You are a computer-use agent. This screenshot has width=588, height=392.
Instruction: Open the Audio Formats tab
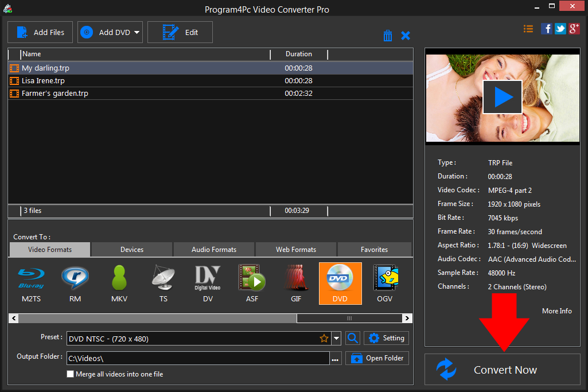click(x=213, y=249)
